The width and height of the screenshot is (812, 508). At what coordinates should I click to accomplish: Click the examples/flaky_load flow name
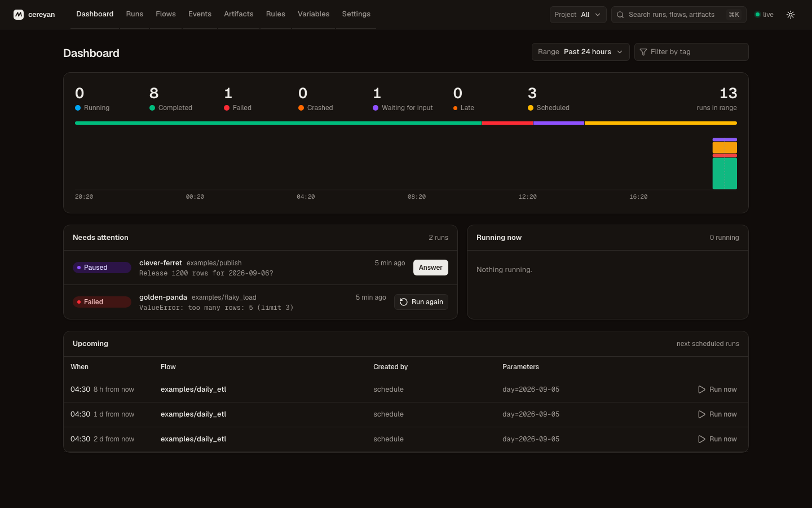click(x=224, y=297)
